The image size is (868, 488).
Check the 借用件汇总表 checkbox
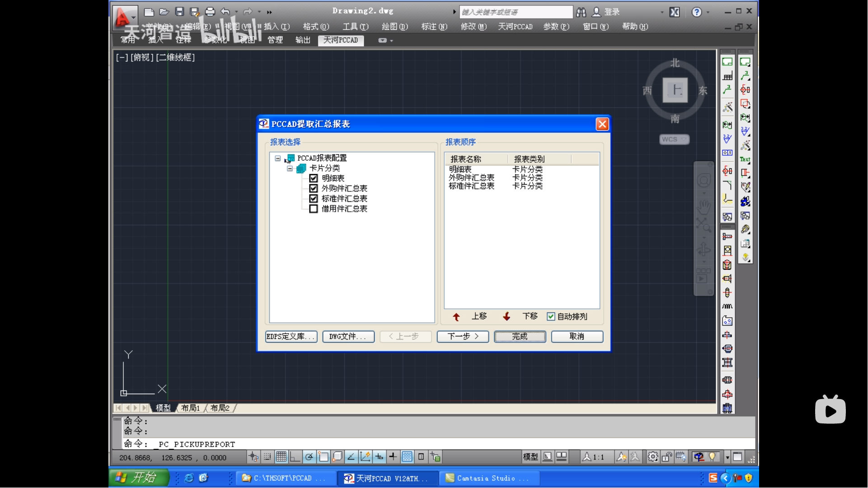click(x=314, y=209)
